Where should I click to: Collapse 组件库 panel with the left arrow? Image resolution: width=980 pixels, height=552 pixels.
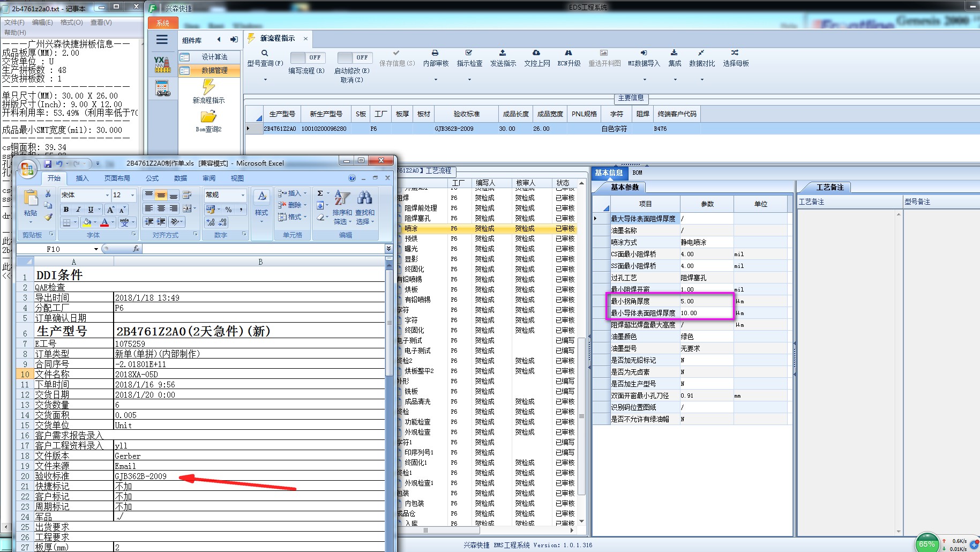(x=219, y=40)
